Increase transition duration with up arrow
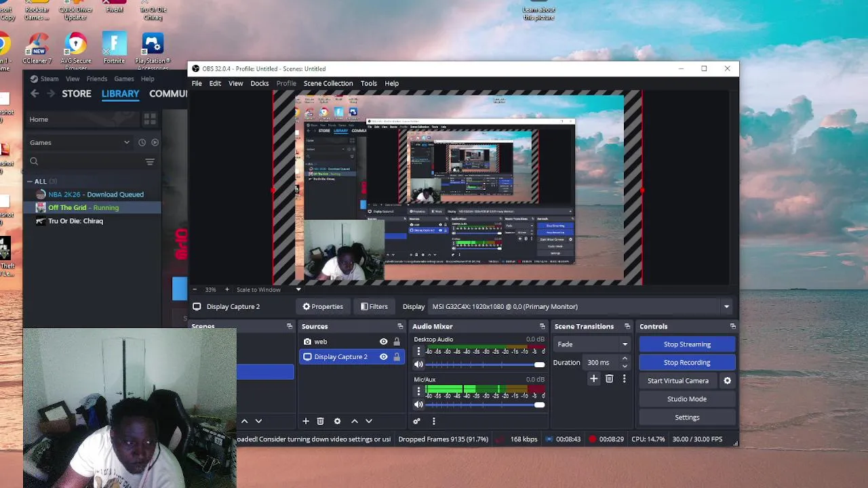The width and height of the screenshot is (868, 488). click(625, 359)
